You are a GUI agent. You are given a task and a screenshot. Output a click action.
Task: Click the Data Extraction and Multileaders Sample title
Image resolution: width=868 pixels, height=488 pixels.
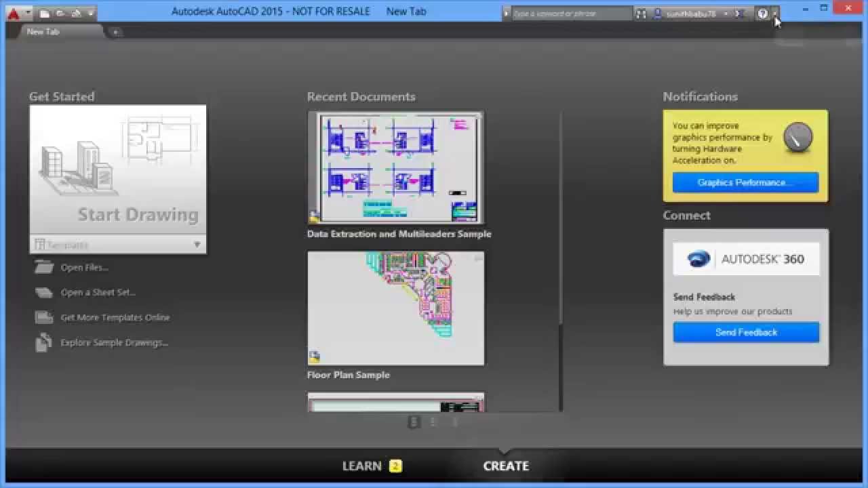coord(399,234)
